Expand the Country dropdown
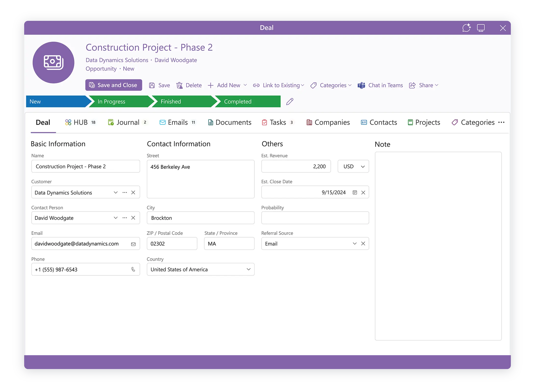The height and width of the screenshot is (392, 535). pyautogui.click(x=249, y=269)
